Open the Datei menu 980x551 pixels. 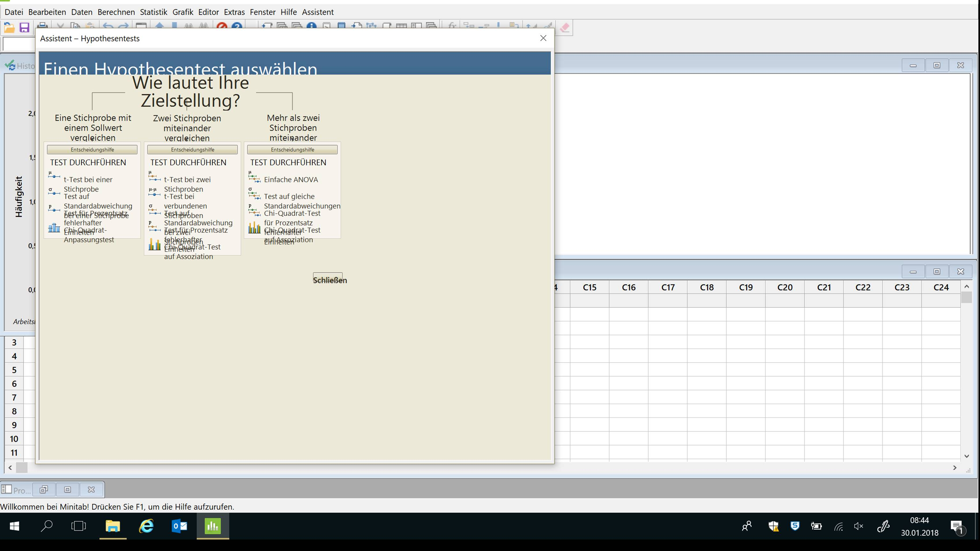[x=14, y=12]
